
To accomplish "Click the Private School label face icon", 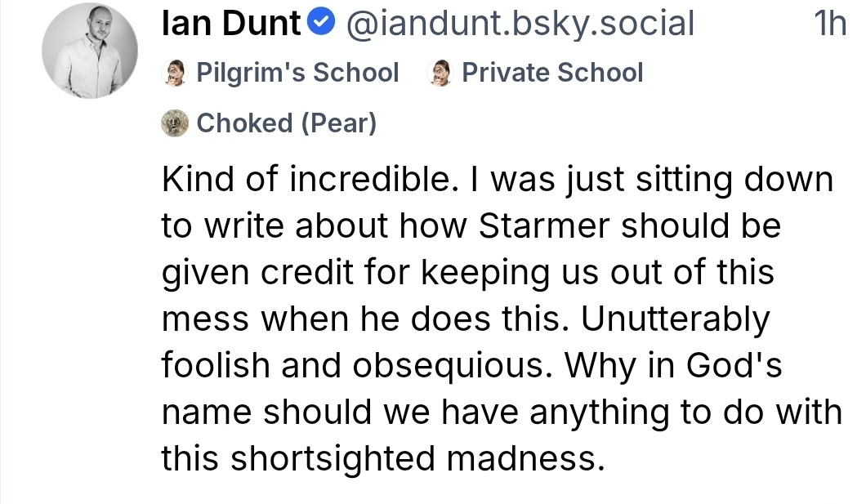I will (x=441, y=73).
